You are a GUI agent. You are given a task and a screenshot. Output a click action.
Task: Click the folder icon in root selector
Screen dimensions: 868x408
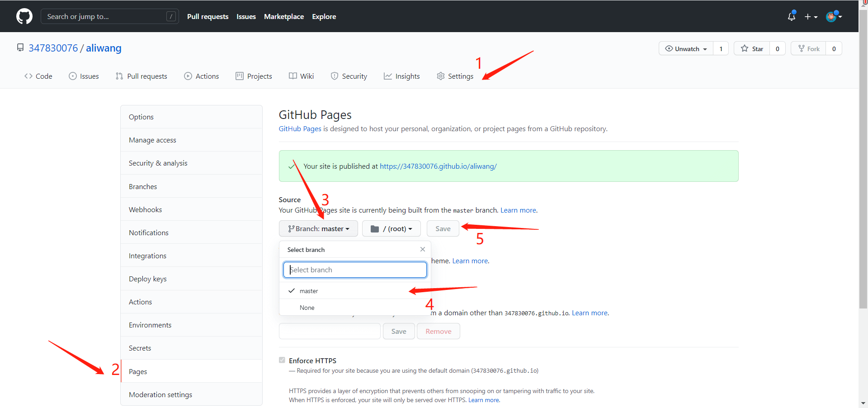(375, 229)
